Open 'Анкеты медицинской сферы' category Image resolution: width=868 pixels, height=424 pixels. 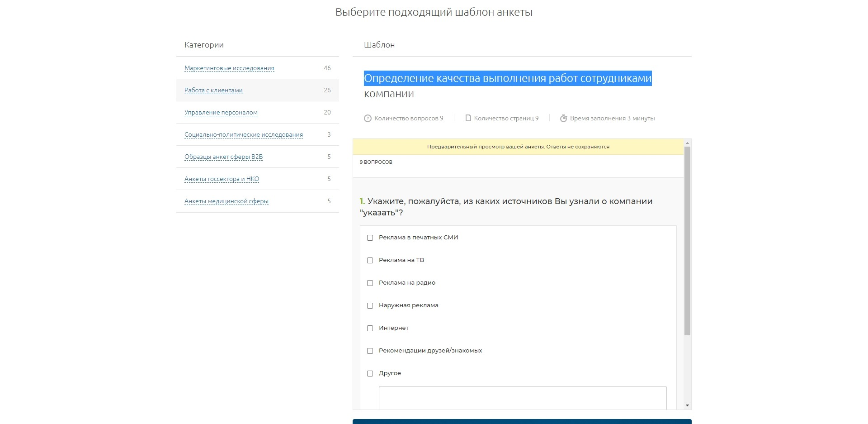pos(226,201)
